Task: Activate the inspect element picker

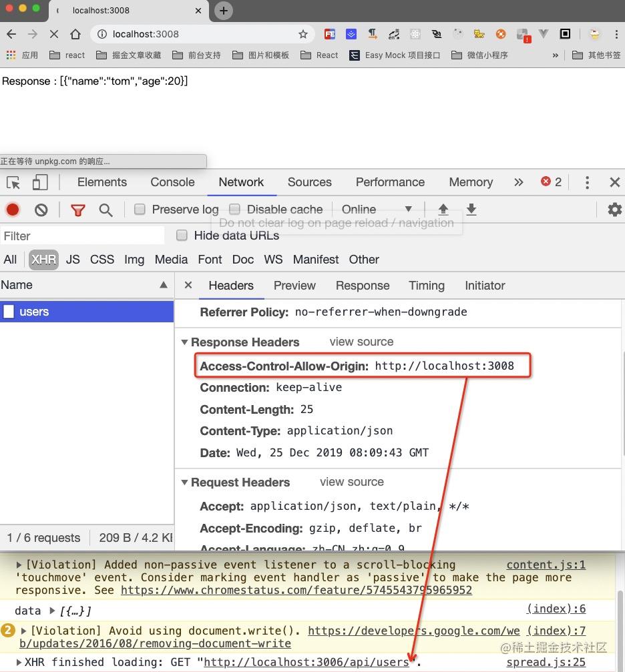Action: pos(13,183)
